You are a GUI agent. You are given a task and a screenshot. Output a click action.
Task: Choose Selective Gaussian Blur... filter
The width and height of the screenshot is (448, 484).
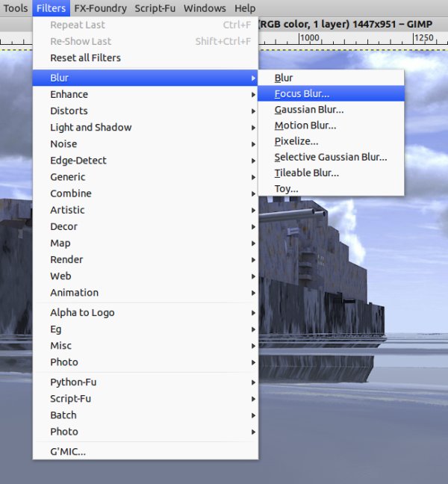click(x=331, y=157)
